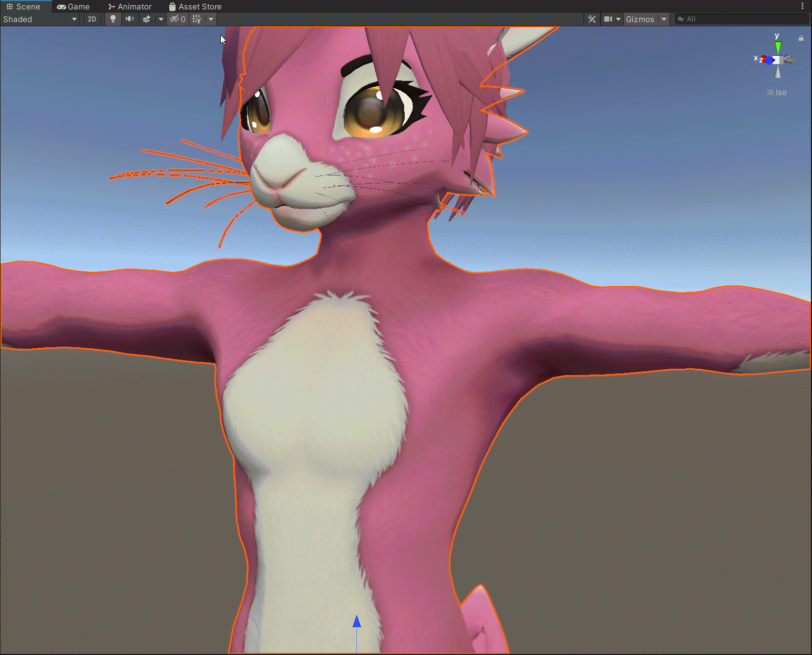Image resolution: width=812 pixels, height=655 pixels.
Task: Click the component editor tools icon
Action: click(592, 19)
